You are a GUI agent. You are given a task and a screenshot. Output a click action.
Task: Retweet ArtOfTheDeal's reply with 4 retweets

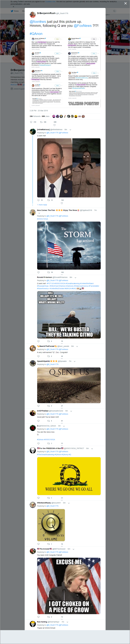(48, 421)
